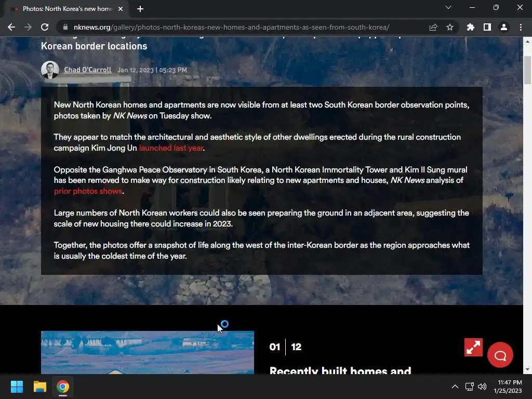The height and width of the screenshot is (399, 532).
Task: Click the page scrollbar thumb
Action: click(x=528, y=70)
